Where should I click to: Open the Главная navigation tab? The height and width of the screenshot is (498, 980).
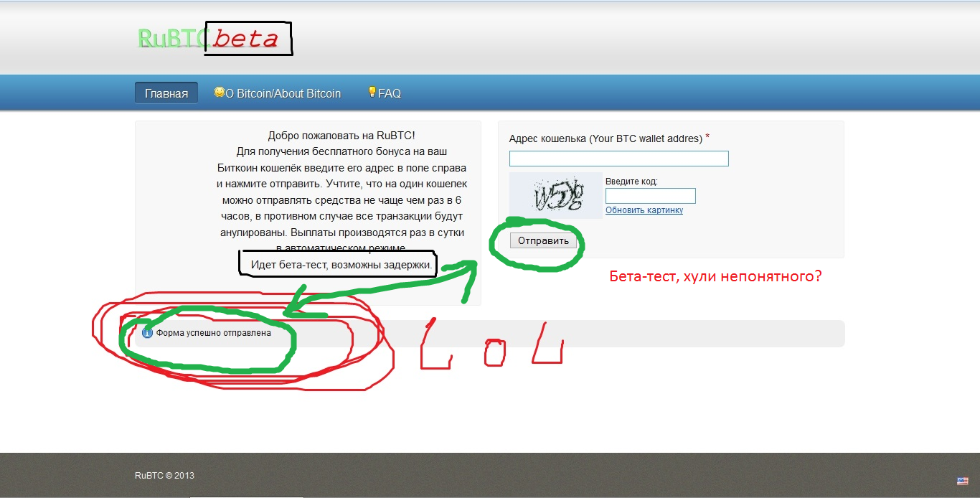click(166, 93)
